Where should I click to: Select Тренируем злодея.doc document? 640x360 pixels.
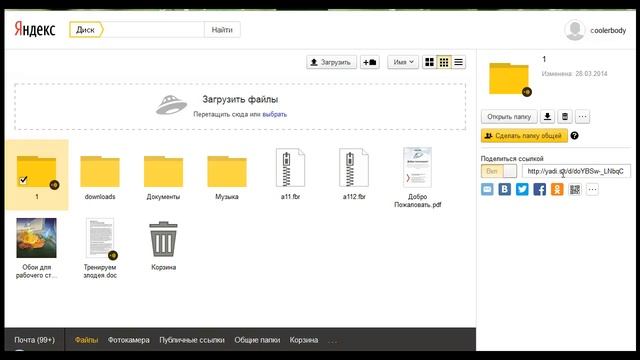100,238
